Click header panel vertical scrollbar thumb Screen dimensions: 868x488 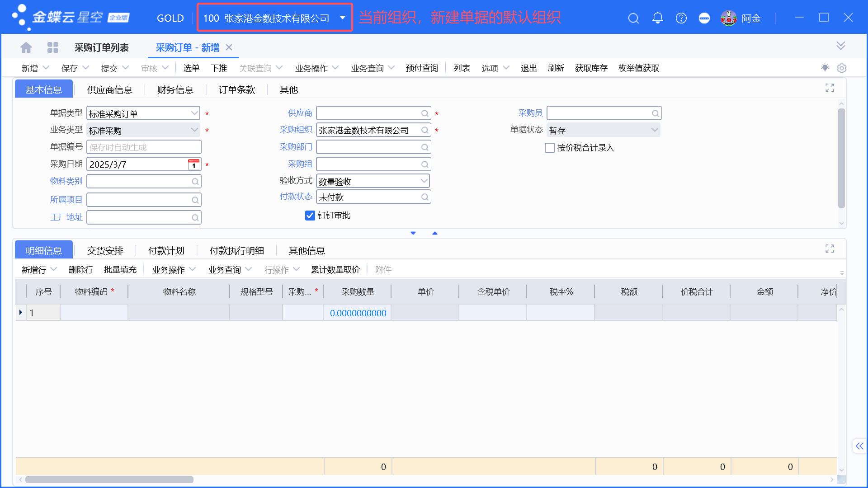(x=841, y=158)
